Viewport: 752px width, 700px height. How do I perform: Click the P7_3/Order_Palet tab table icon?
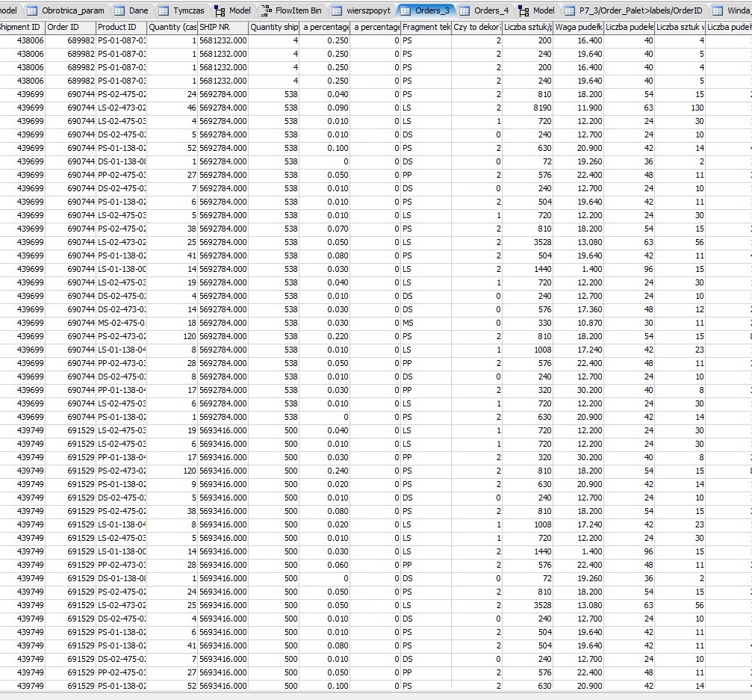[570, 10]
